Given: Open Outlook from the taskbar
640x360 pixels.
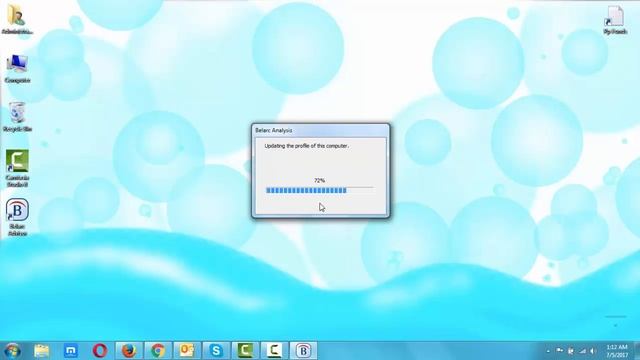Looking at the screenshot, I should [187, 351].
